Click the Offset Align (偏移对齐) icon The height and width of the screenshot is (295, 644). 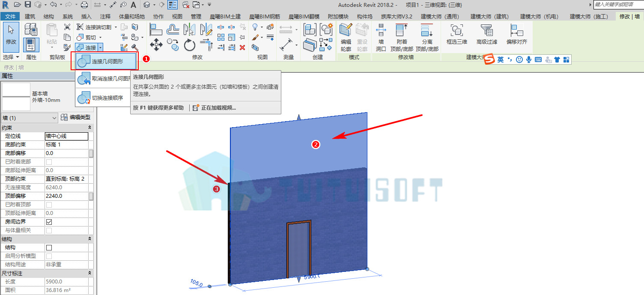(x=517, y=34)
